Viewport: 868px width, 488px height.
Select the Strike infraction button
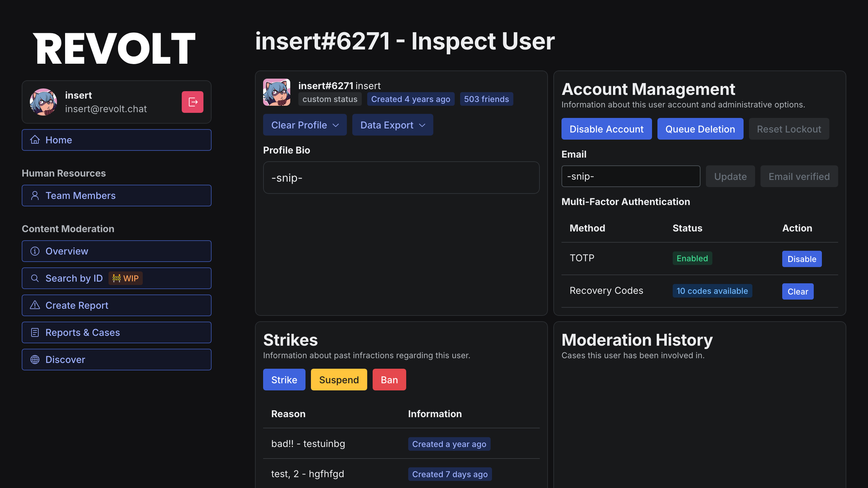coord(284,380)
